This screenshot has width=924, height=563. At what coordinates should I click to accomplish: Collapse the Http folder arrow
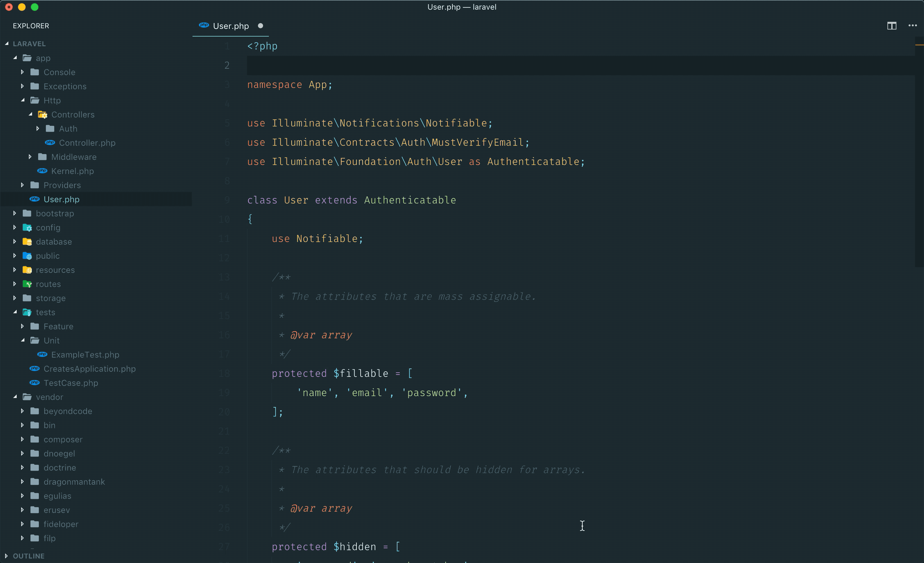23,100
